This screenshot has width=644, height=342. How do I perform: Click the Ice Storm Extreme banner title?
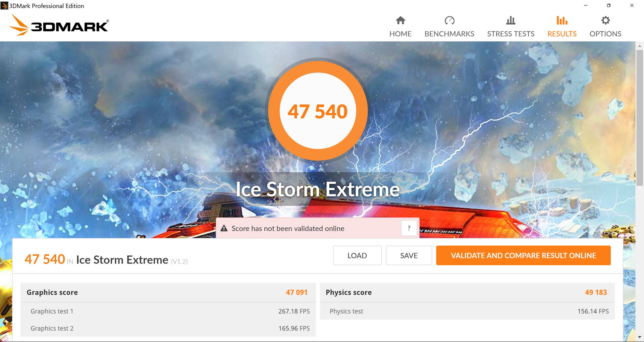[318, 189]
